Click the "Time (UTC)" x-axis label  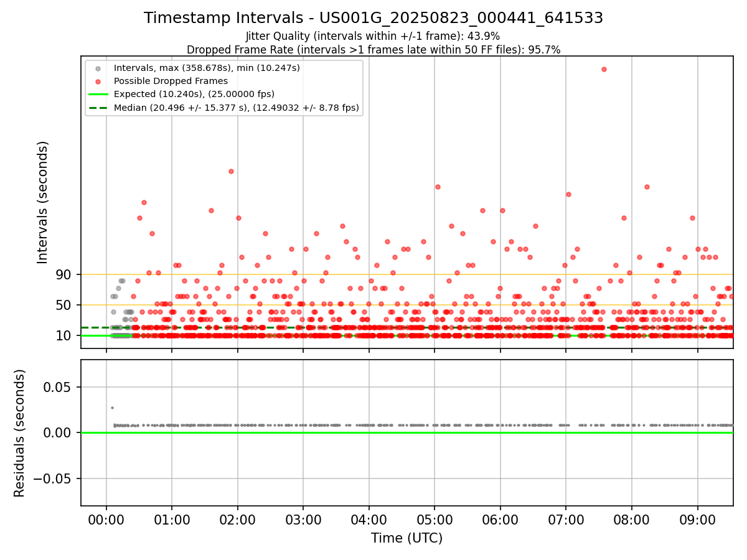tap(407, 538)
